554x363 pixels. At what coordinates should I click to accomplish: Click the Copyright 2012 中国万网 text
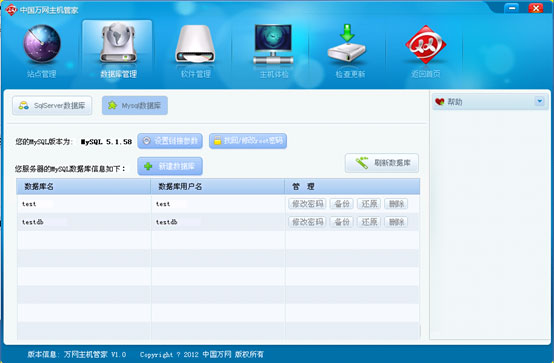(202, 354)
